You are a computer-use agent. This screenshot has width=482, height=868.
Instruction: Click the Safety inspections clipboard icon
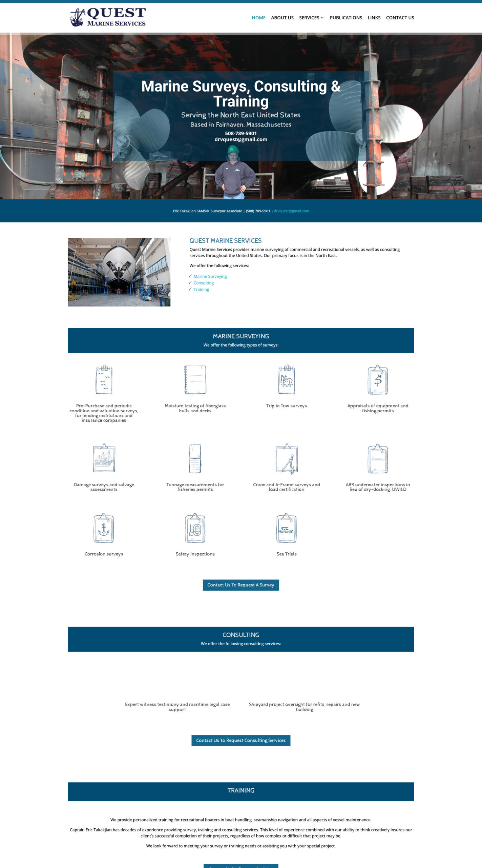[x=195, y=528]
